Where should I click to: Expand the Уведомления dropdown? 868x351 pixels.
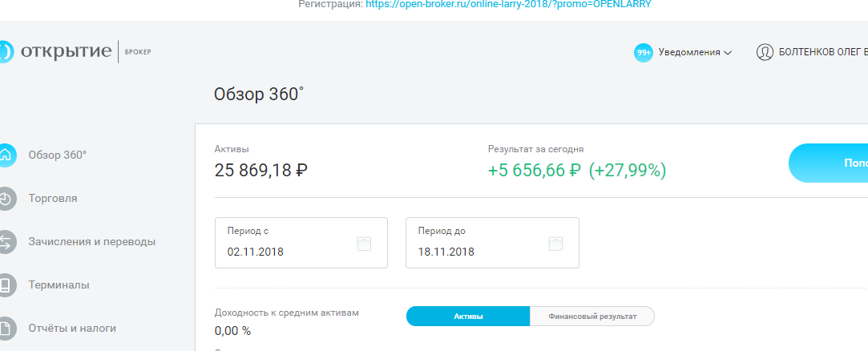pyautogui.click(x=695, y=53)
